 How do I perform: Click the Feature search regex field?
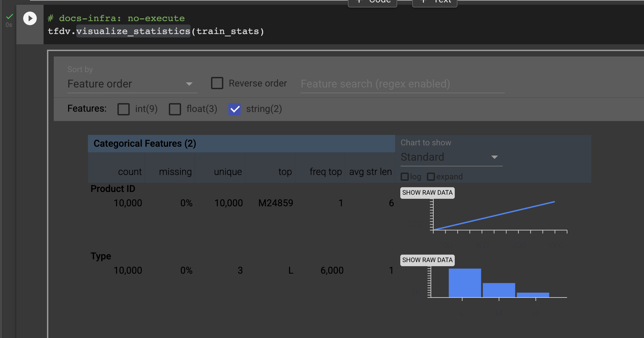tap(402, 84)
